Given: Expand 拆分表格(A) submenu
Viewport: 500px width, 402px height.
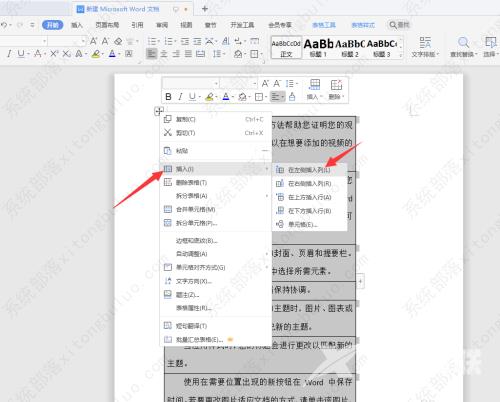Looking at the screenshot, I should (216, 196).
